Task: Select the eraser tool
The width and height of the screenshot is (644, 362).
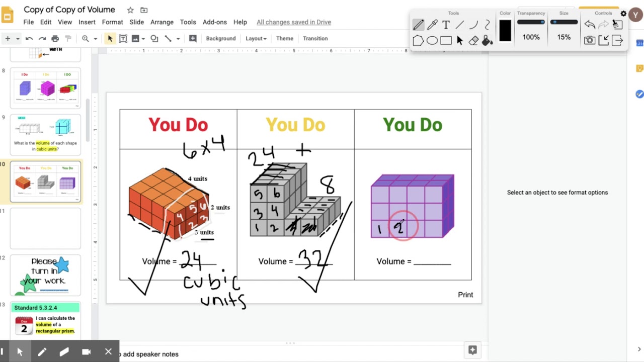Action: coord(473,41)
